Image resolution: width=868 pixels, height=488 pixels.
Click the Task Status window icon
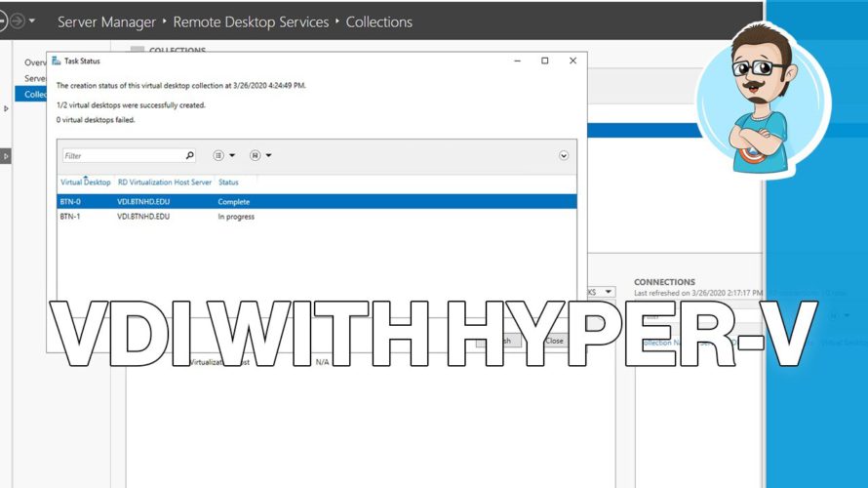56,61
